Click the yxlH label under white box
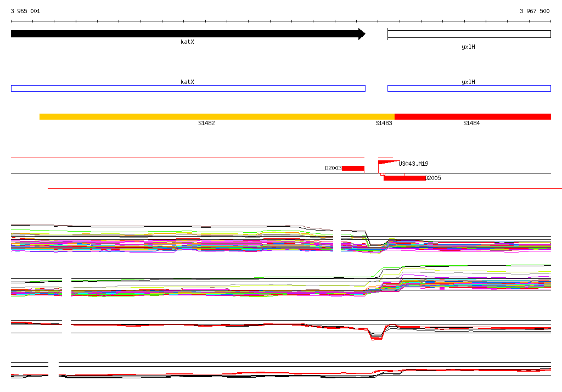 pos(468,47)
